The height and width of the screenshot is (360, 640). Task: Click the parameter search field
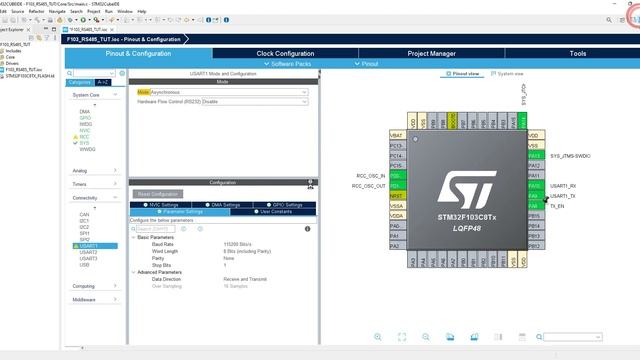(155, 229)
